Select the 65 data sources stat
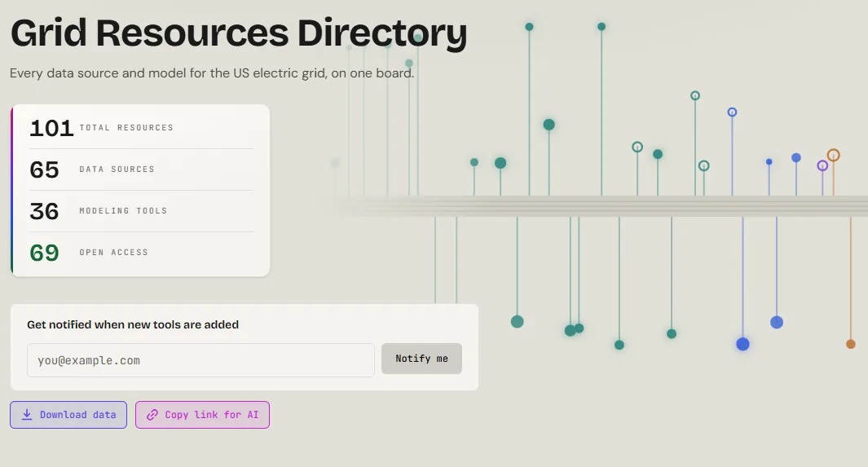 (x=141, y=170)
